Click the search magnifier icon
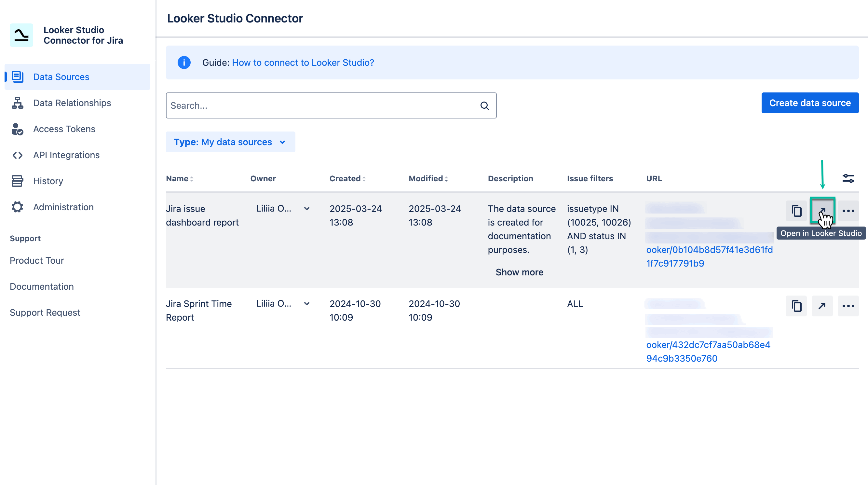This screenshot has width=868, height=485. tap(484, 105)
